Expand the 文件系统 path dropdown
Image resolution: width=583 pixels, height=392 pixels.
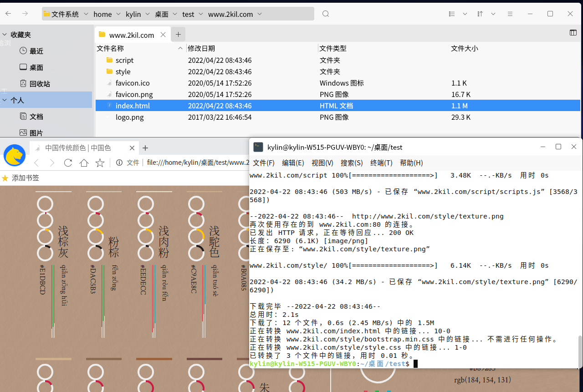click(x=86, y=14)
